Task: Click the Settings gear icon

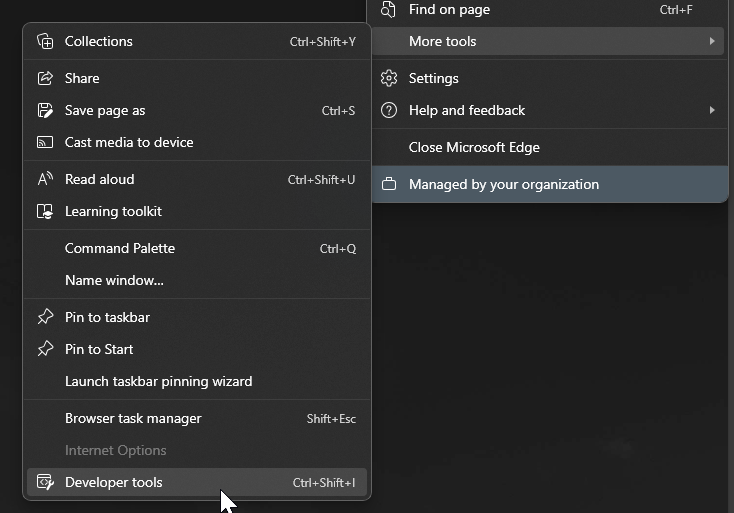Action: coord(389,78)
